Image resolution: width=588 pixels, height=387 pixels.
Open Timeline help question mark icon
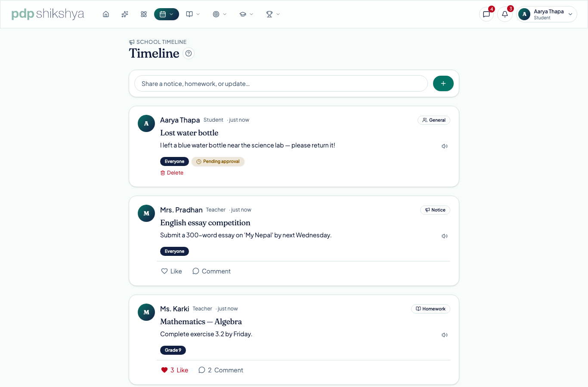click(189, 53)
